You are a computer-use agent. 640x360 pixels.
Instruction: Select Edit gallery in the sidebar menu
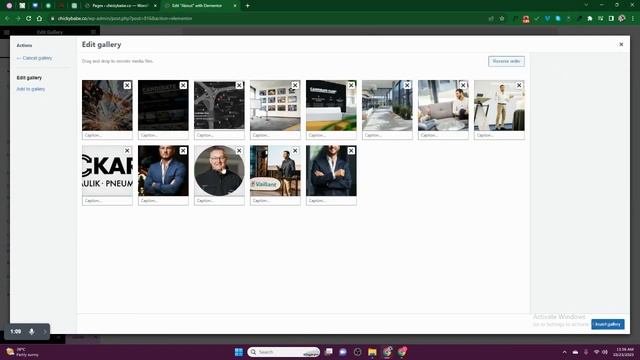[29, 78]
